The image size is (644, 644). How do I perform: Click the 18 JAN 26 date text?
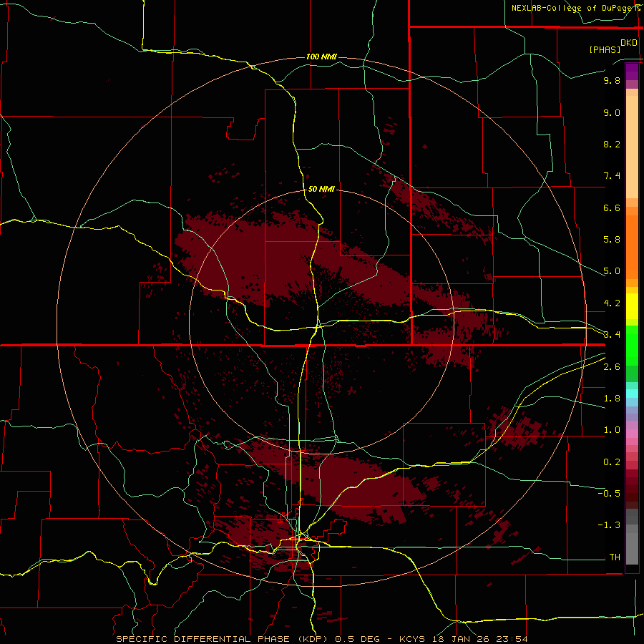point(460,639)
